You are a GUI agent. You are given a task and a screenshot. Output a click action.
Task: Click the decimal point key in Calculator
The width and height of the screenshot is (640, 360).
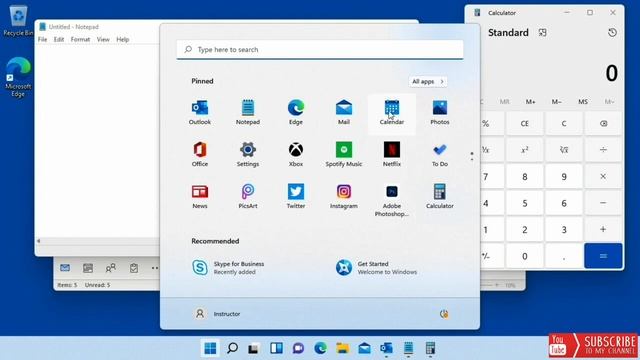(x=564, y=256)
